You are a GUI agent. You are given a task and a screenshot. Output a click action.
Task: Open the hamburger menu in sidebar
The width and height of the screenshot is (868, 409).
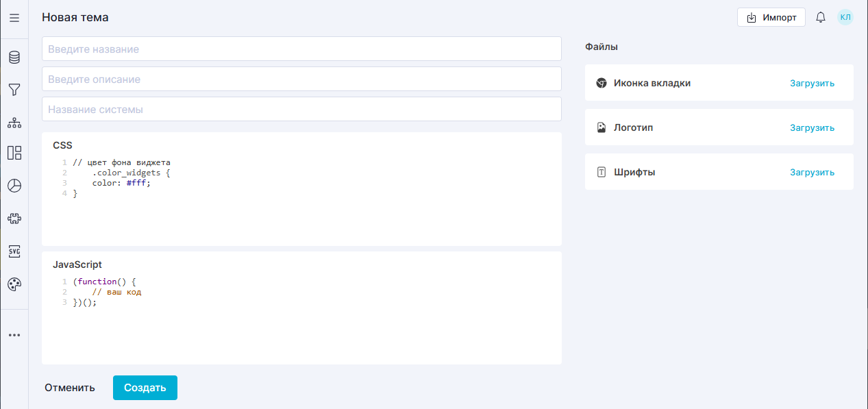coord(14,18)
